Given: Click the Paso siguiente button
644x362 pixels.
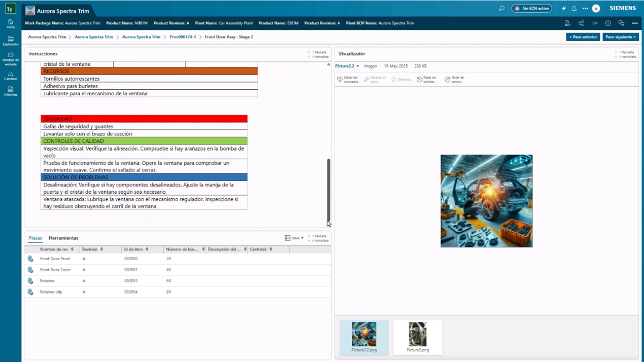Looking at the screenshot, I should pos(620,37).
